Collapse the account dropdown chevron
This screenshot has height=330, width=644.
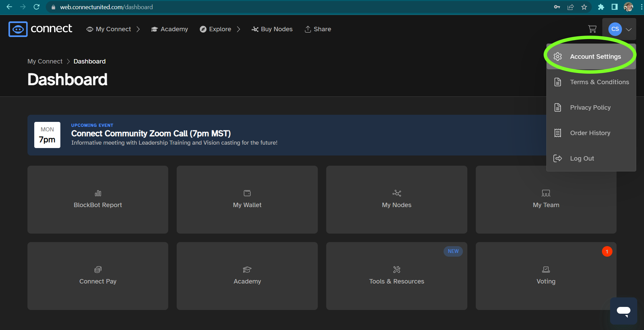click(x=629, y=30)
